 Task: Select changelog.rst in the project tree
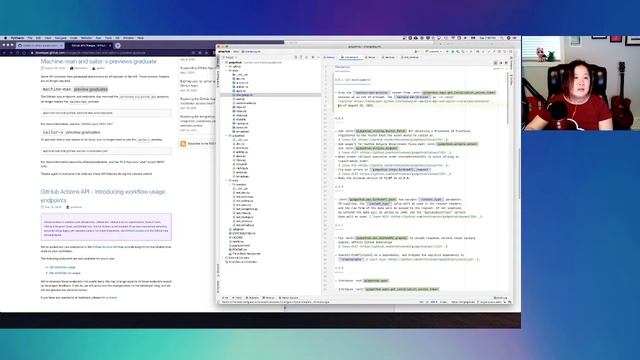click(270, 95)
